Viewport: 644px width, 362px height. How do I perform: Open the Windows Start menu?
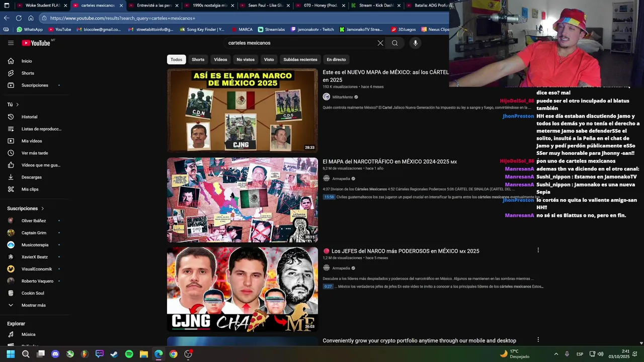[x=11, y=354]
